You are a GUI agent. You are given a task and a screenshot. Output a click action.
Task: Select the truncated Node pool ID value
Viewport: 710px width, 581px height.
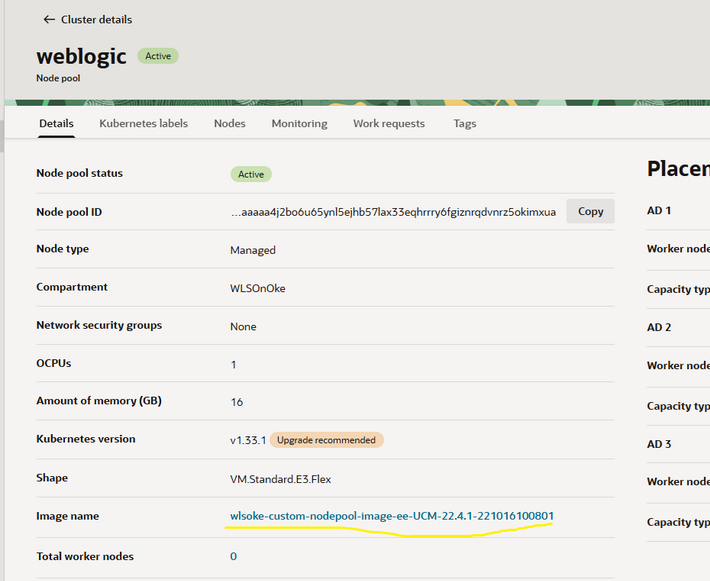[x=393, y=212]
